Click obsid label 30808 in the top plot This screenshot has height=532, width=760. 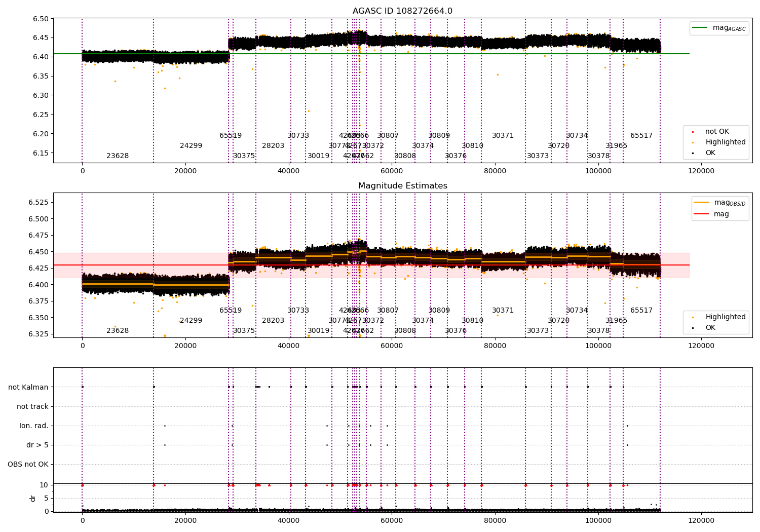click(x=405, y=156)
